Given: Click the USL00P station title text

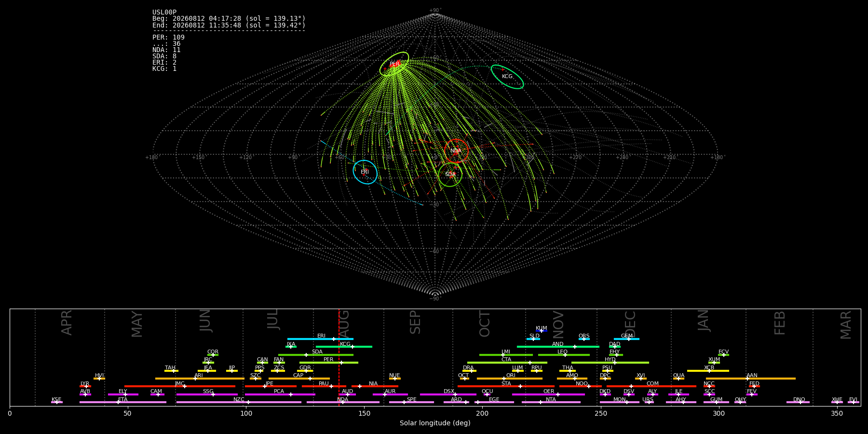Looking at the screenshot, I should [x=164, y=13].
